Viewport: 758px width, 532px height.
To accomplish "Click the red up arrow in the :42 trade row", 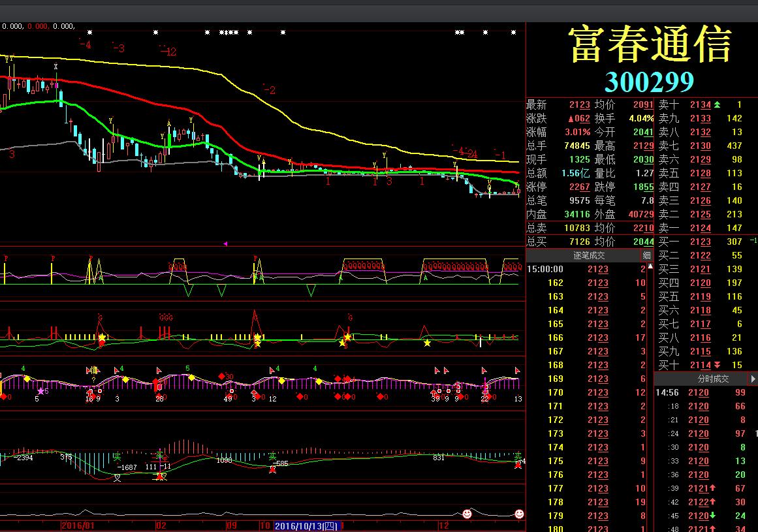I will [712, 502].
